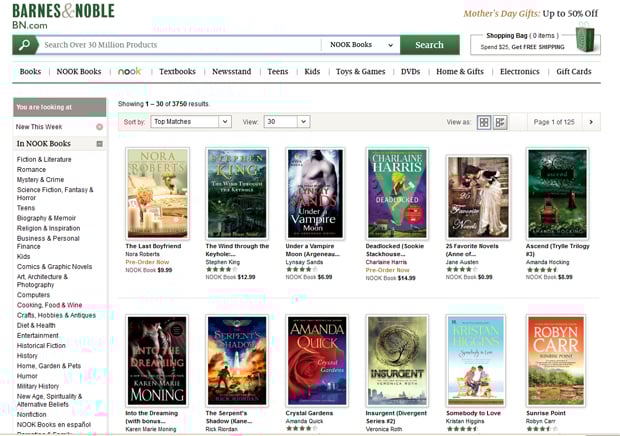Open the NOOK Books menu

(x=79, y=72)
